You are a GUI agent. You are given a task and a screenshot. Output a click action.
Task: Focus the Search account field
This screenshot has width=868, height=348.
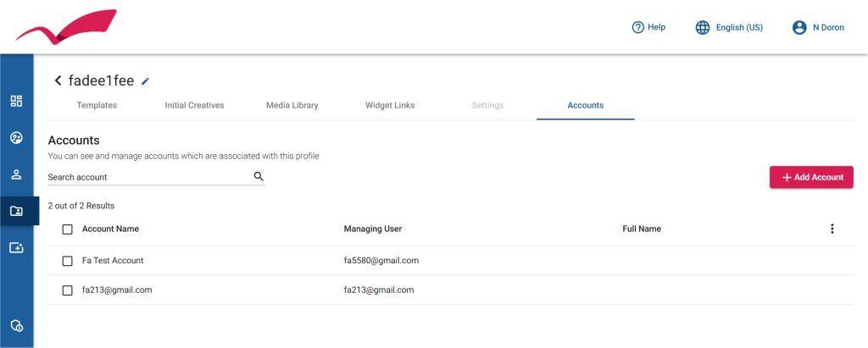(148, 177)
